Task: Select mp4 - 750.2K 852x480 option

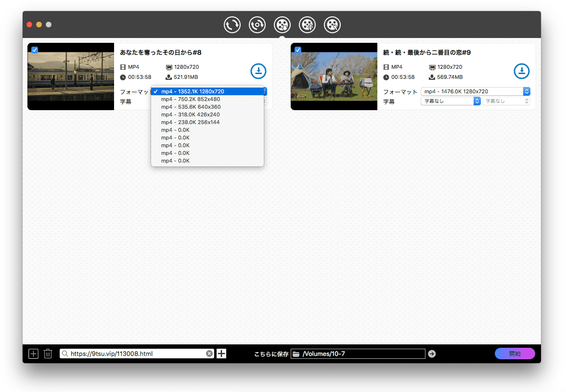Action: 207,99
